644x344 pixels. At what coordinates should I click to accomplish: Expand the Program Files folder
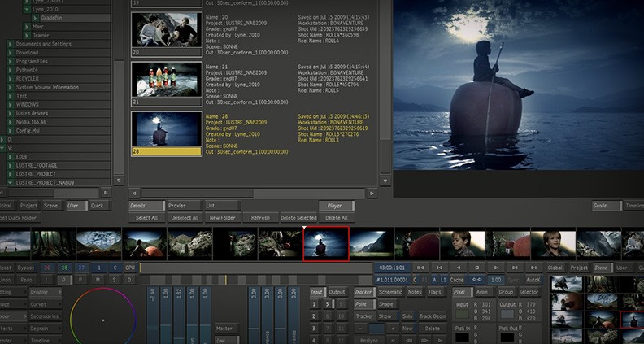coord(11,61)
